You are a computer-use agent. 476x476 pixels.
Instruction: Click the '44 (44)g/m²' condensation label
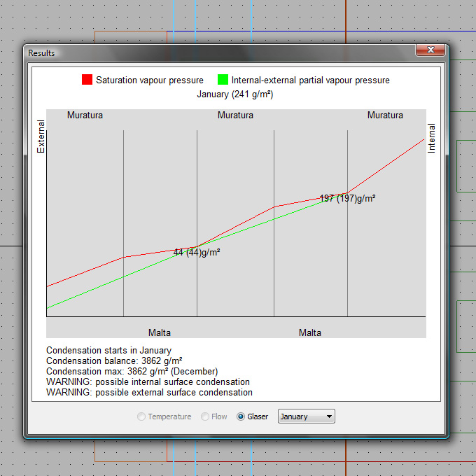click(x=197, y=252)
